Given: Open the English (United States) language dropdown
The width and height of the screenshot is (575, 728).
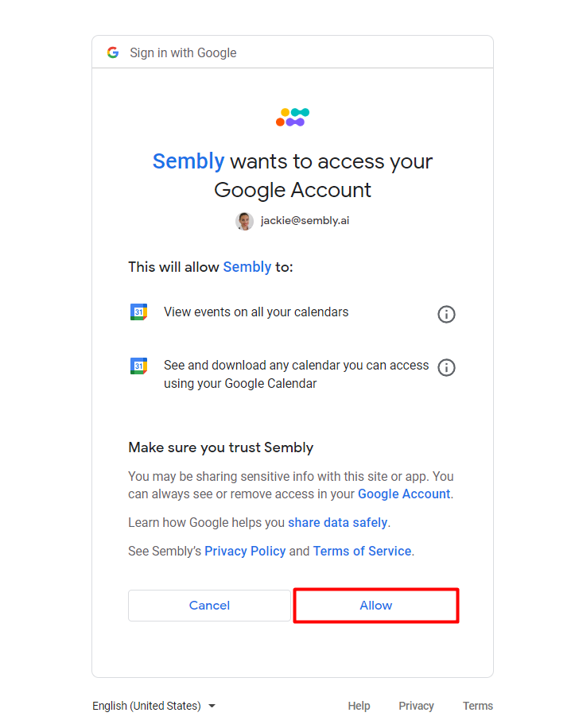Looking at the screenshot, I should tap(153, 706).
